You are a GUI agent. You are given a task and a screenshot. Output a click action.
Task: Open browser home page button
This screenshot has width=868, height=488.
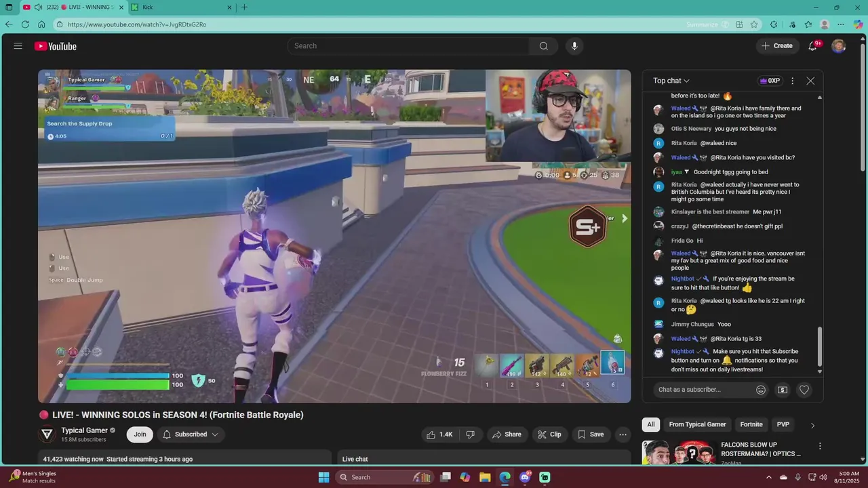click(x=41, y=24)
